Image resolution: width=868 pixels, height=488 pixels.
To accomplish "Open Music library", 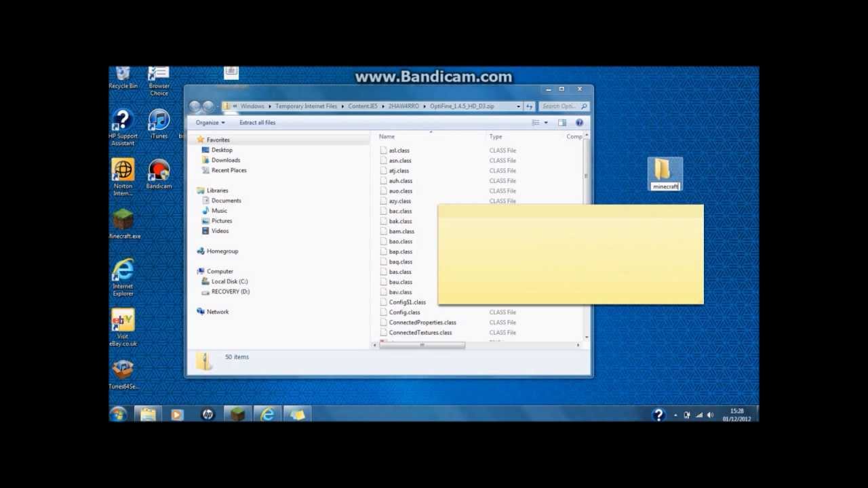I will click(218, 211).
